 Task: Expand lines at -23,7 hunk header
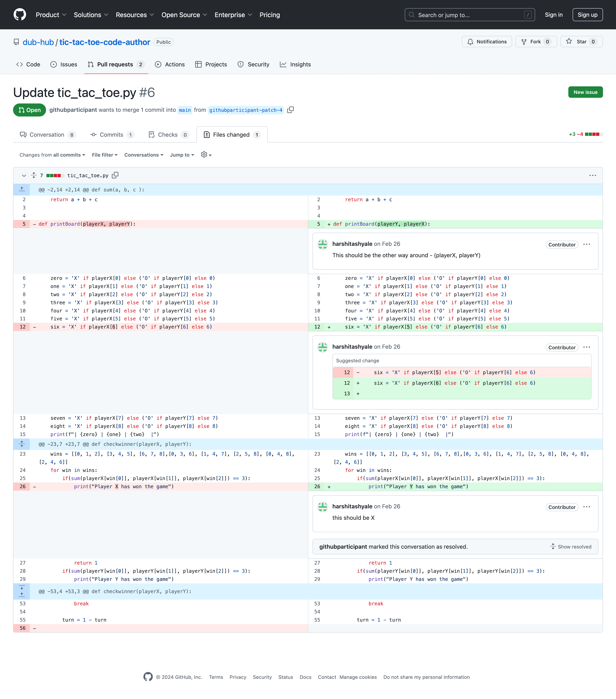pos(22,444)
